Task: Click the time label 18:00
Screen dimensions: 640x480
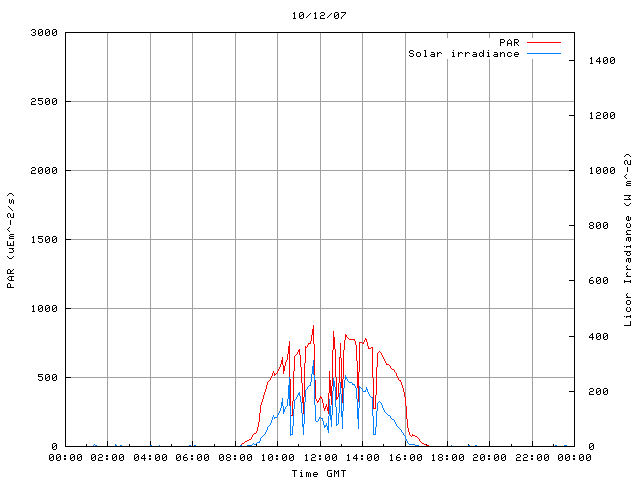Action: [447, 458]
